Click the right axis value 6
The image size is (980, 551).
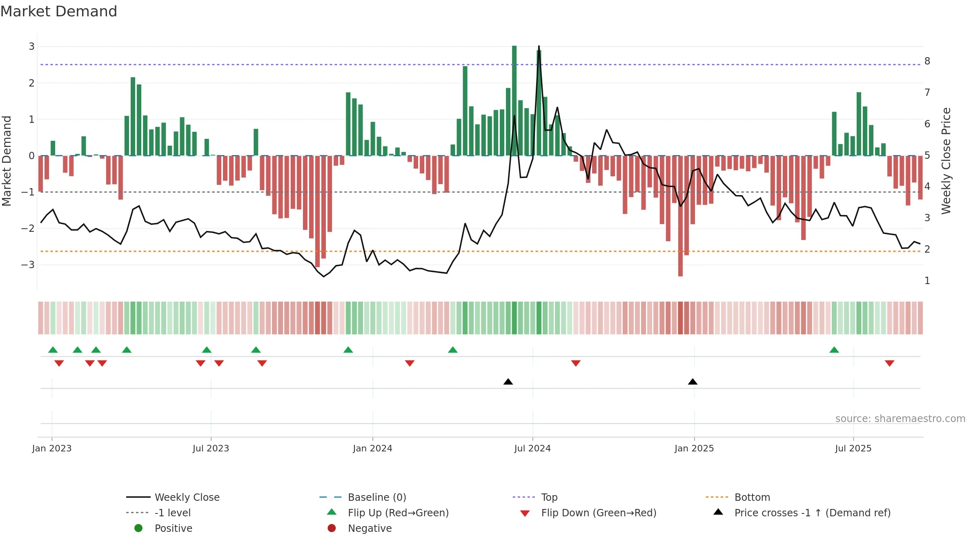point(927,124)
